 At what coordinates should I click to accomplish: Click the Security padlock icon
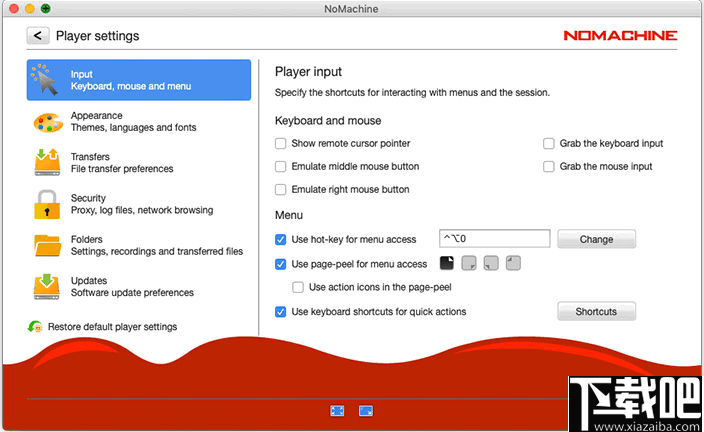coord(47,204)
